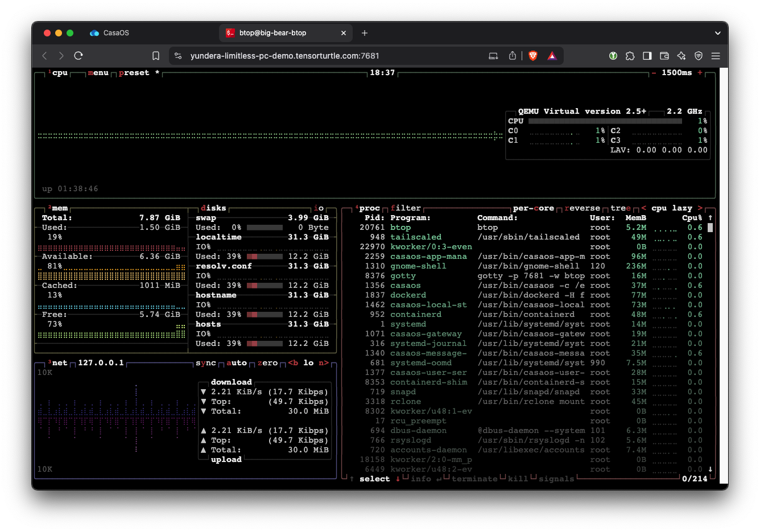
Task: Click the filter option in the proc panel
Action: pyautogui.click(x=406, y=208)
